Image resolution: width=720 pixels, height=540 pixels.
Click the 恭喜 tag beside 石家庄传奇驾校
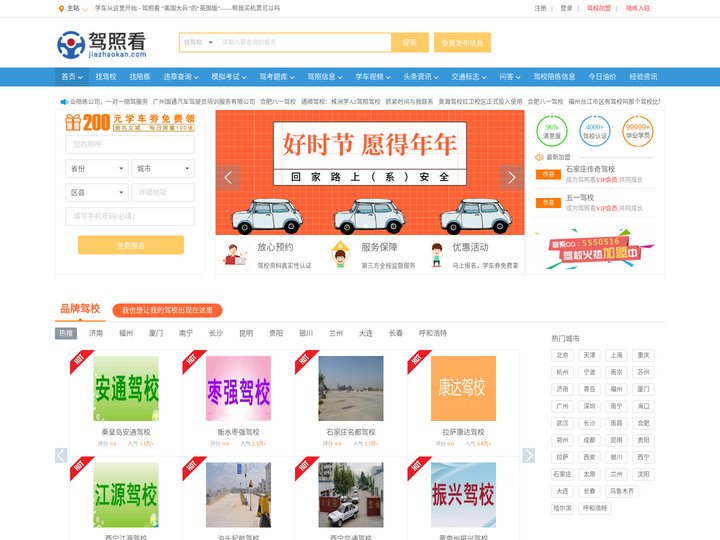548,174
